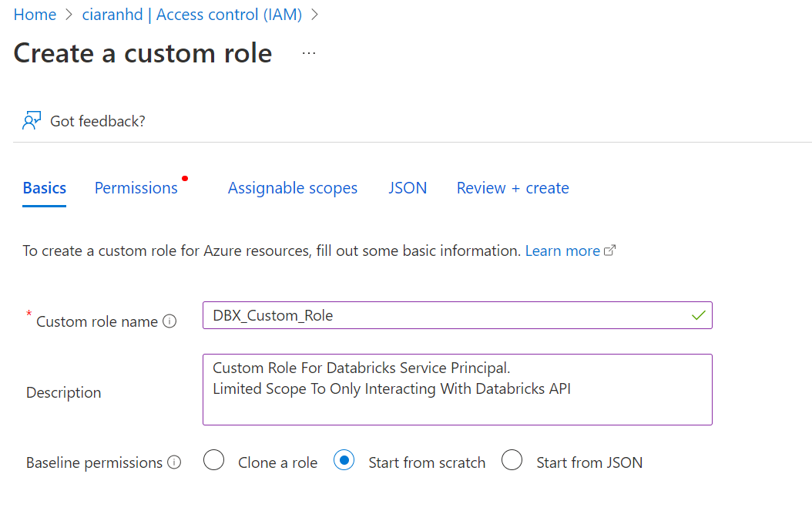Click into the Custom role name field
The image size is (812, 511).
pyautogui.click(x=447, y=315)
